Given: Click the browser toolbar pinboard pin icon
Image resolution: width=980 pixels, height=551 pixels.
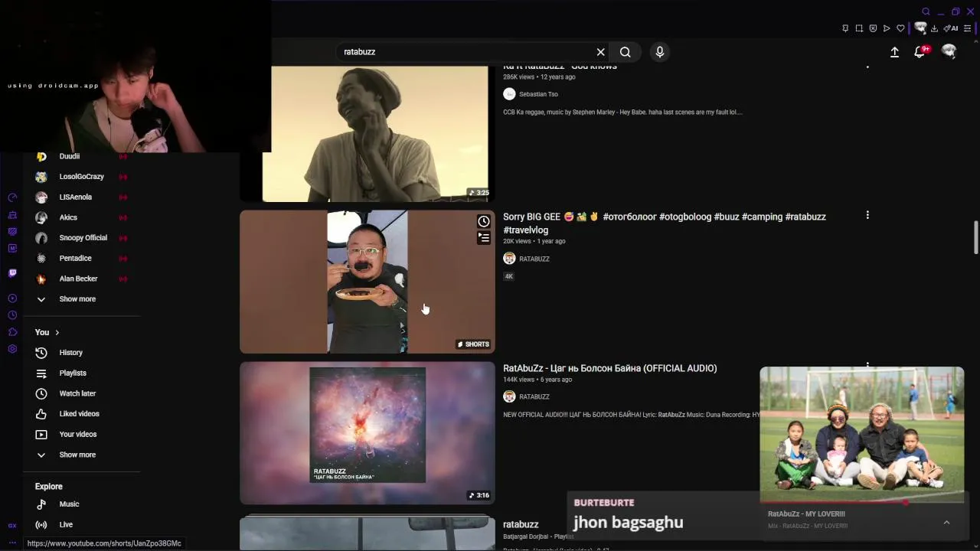Looking at the screenshot, I should (x=845, y=28).
